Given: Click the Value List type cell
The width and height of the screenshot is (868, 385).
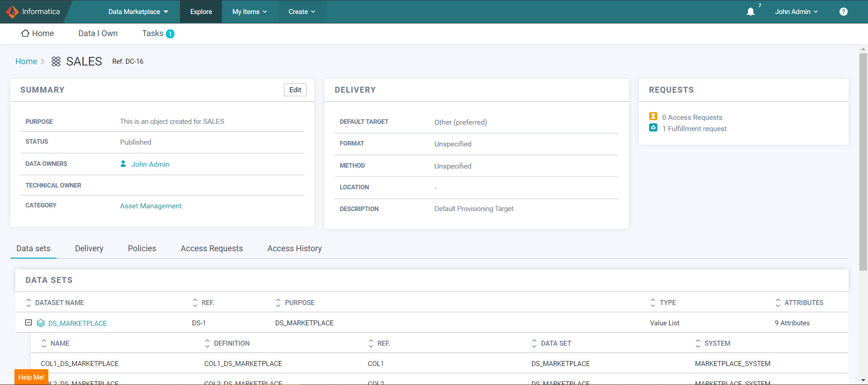Looking at the screenshot, I should click(x=665, y=323).
